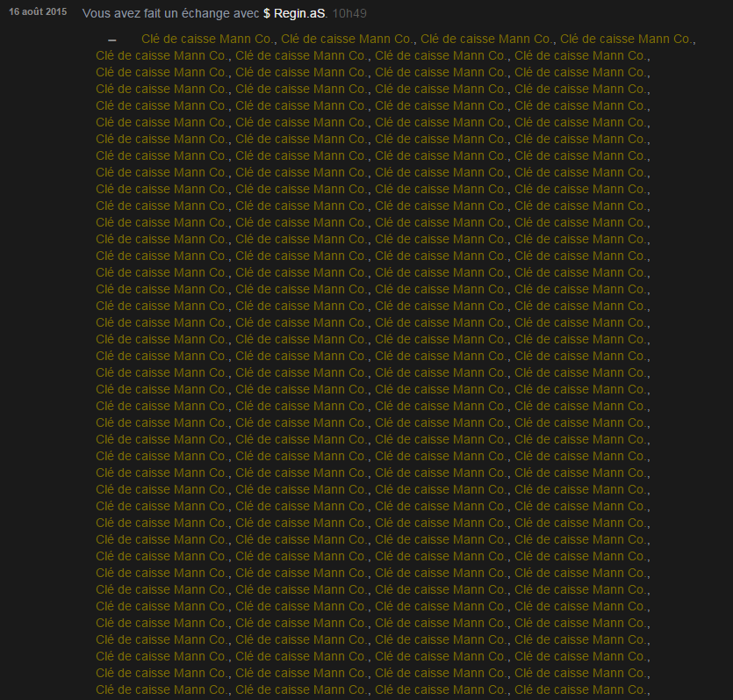Open the Regin.aS trade partner profile link
Viewport: 733px width, 700px height.
(x=299, y=14)
